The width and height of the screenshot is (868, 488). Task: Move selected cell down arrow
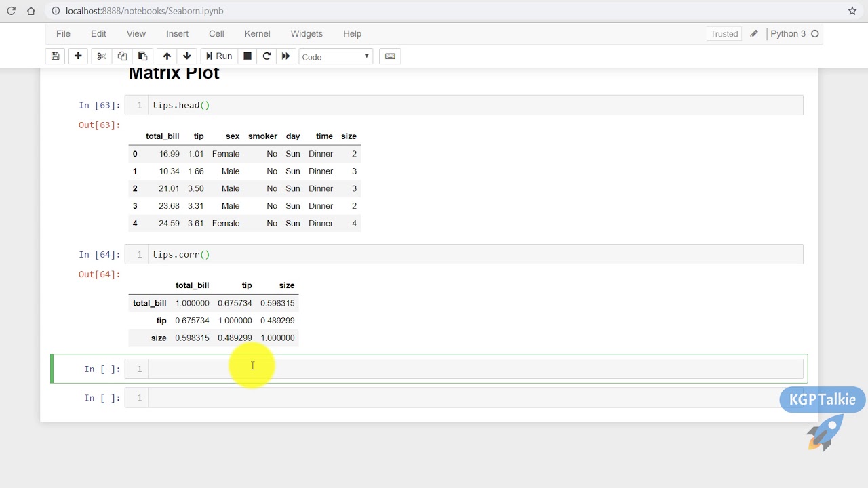(x=187, y=56)
